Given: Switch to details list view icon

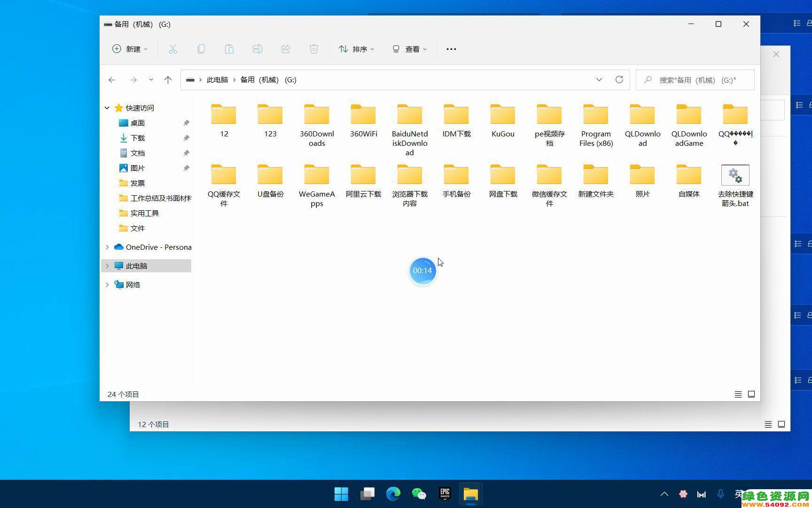Looking at the screenshot, I should (738, 394).
